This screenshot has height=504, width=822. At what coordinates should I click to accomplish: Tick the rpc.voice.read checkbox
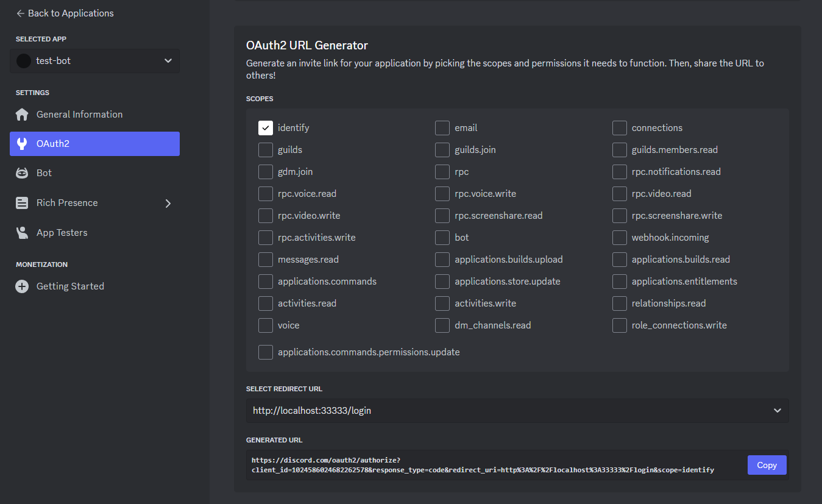point(266,194)
